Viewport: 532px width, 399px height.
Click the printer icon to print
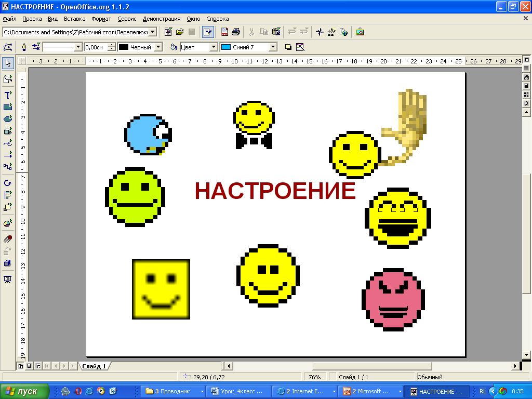(236, 32)
